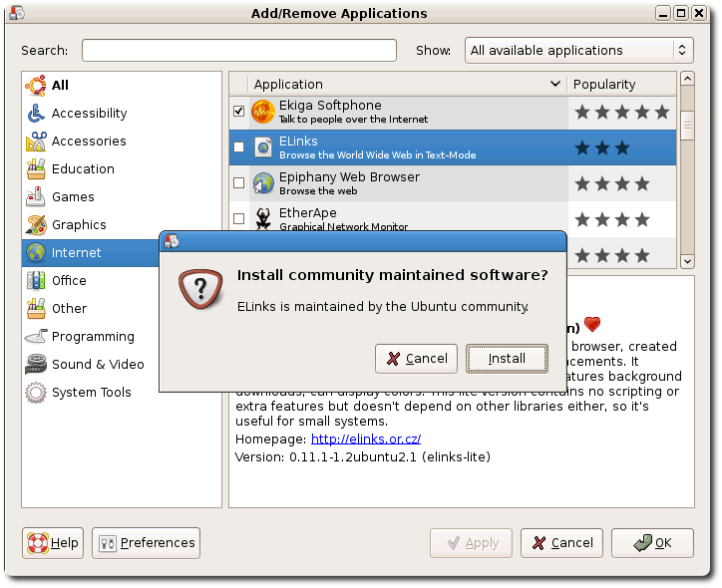Click the Office category icon

tap(36, 281)
